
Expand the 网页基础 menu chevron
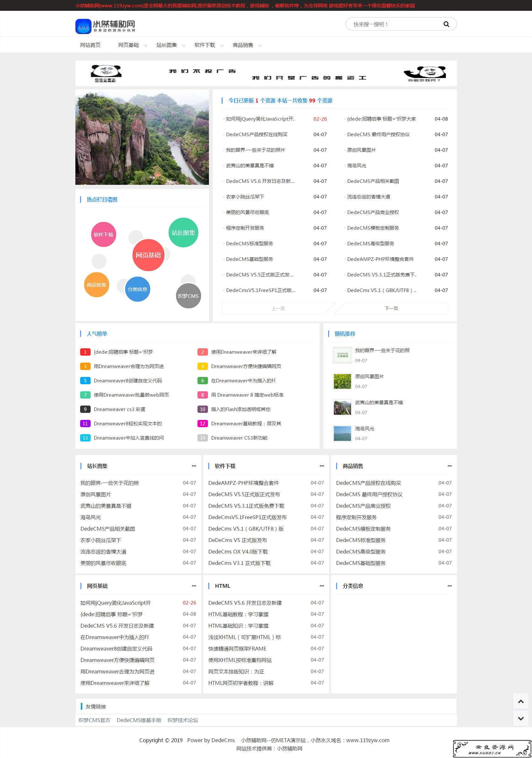[x=146, y=45]
